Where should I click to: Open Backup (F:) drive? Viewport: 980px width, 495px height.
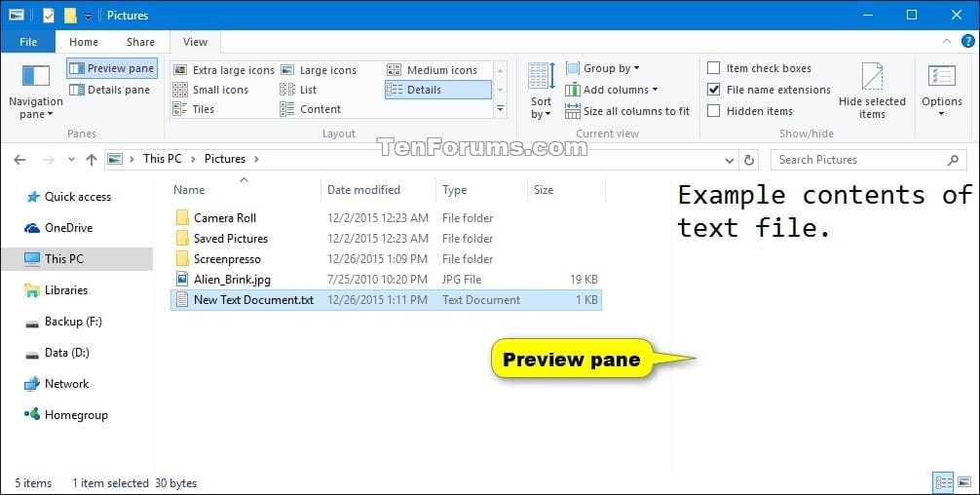[63, 322]
